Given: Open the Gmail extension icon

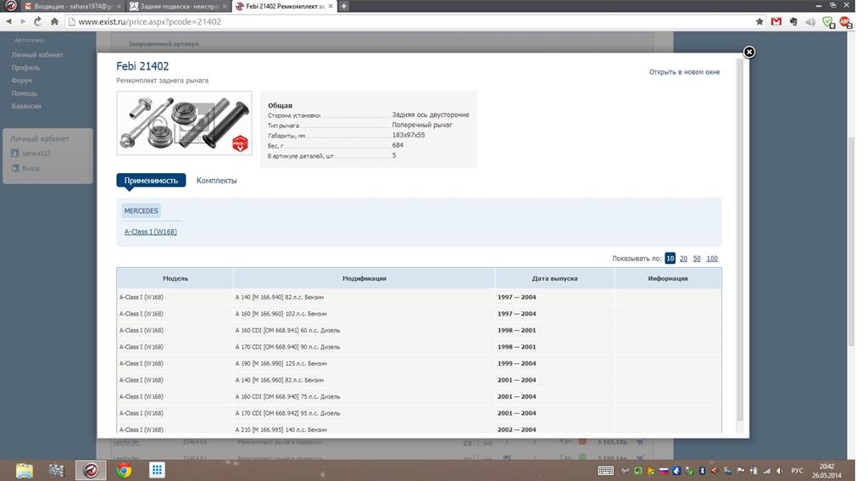Looking at the screenshot, I should click(x=776, y=21).
